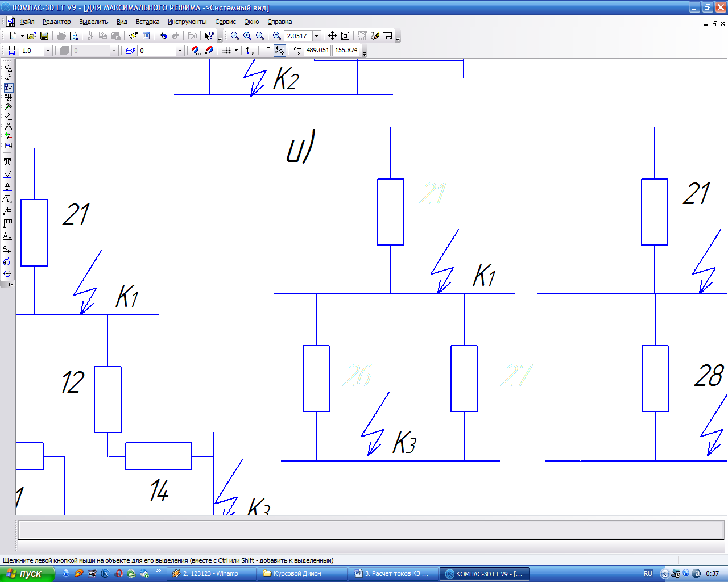The width and height of the screenshot is (728, 582).
Task: Open the Вид menu
Action: point(122,22)
